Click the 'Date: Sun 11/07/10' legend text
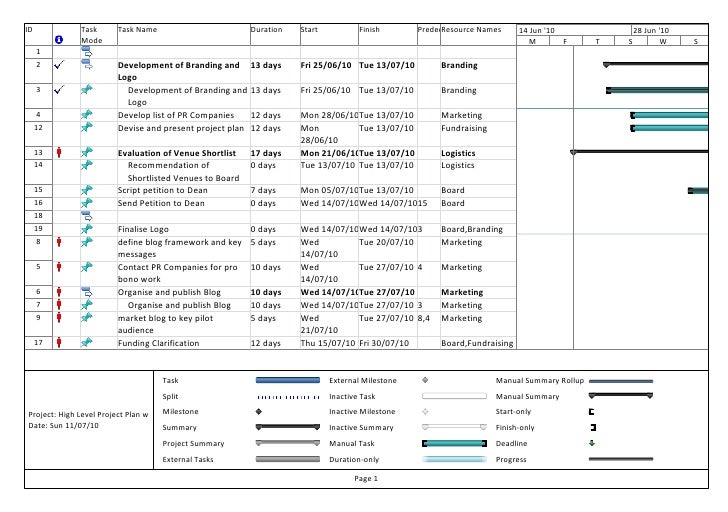 pyautogui.click(x=63, y=425)
